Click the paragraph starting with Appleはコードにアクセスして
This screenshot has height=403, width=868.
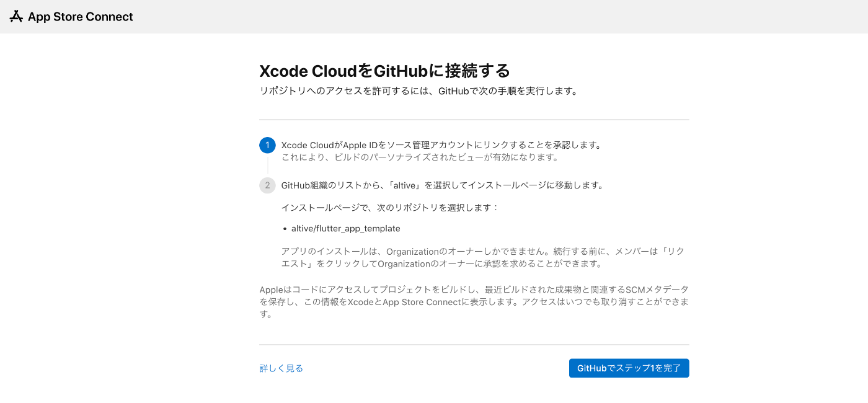[x=474, y=302]
